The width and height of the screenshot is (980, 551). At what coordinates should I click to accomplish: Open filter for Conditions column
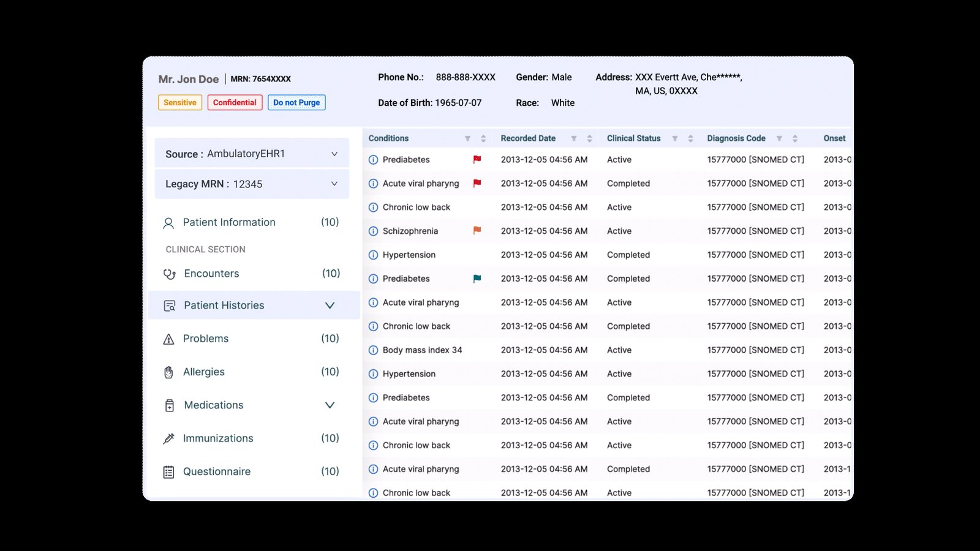tap(467, 138)
